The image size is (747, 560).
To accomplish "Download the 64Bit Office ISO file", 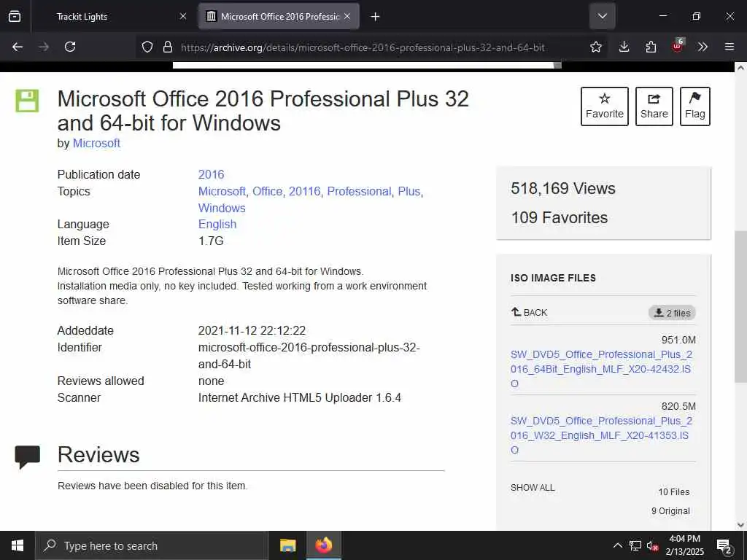I will (601, 368).
